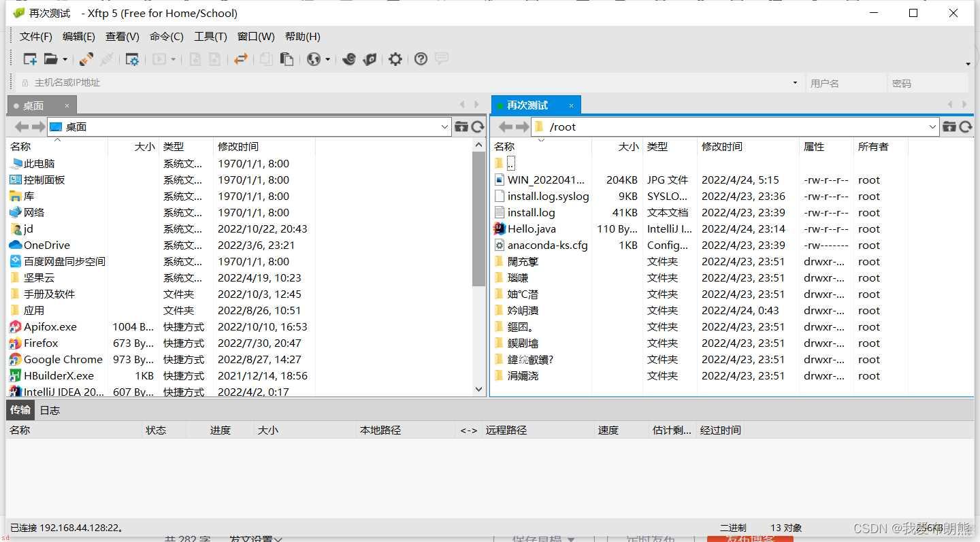
Task: Close the local 桌面 tab
Action: point(67,105)
